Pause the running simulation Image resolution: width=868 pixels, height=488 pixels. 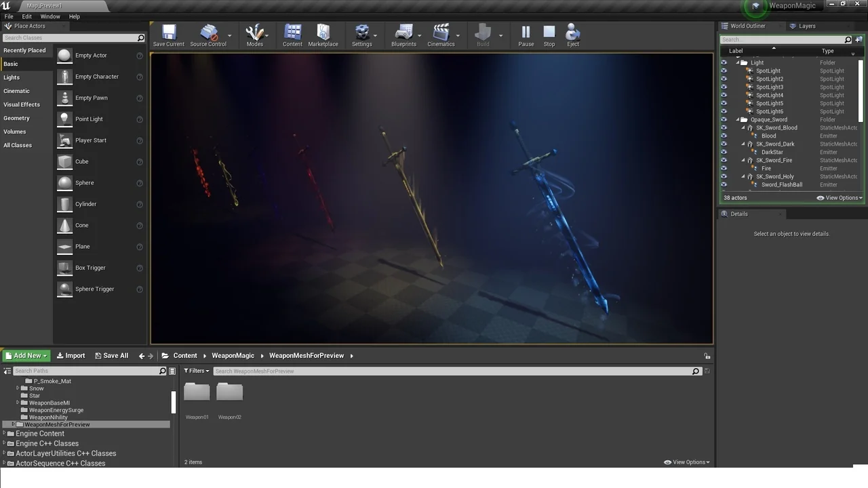[x=526, y=33]
